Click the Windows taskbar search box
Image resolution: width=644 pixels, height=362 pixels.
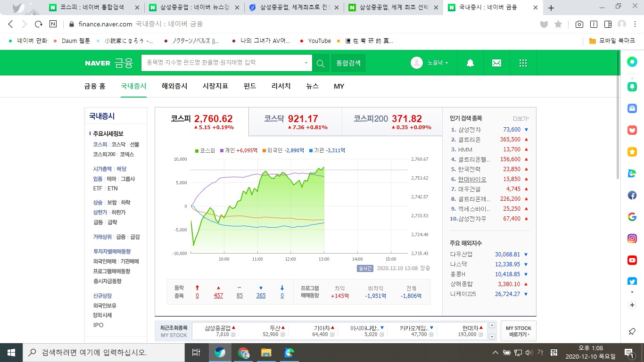point(104,352)
